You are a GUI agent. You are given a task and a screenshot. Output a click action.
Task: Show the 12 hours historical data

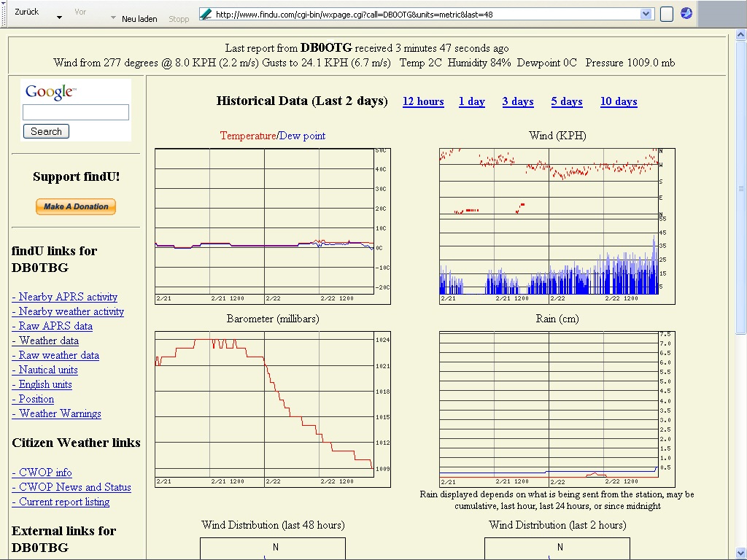point(423,101)
